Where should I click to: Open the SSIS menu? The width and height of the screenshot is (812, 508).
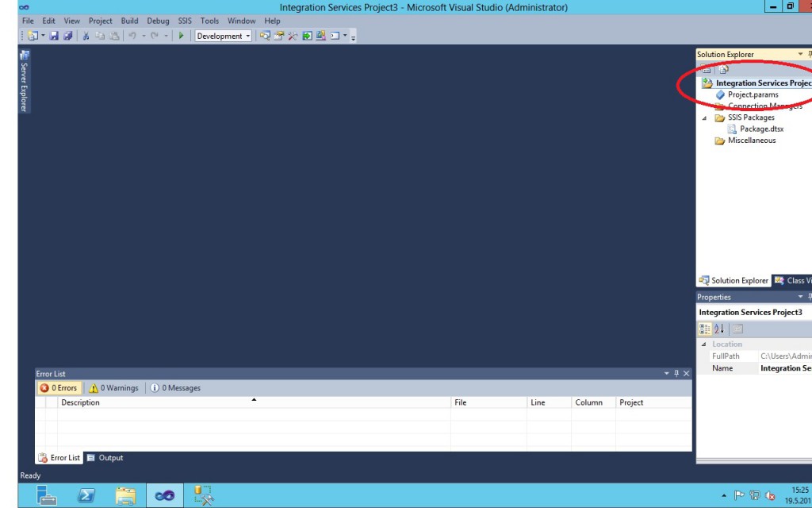(x=185, y=21)
